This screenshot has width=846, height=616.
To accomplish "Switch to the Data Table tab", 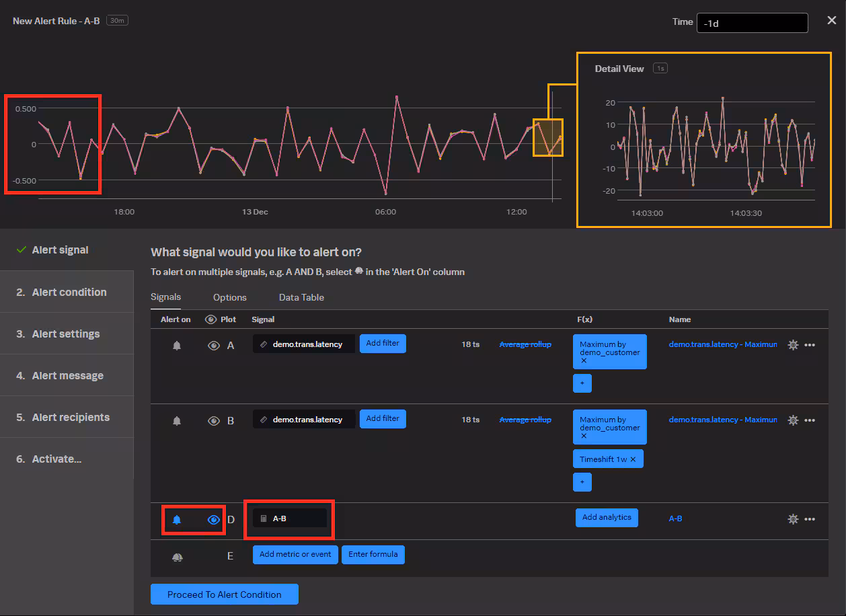I will coord(301,297).
